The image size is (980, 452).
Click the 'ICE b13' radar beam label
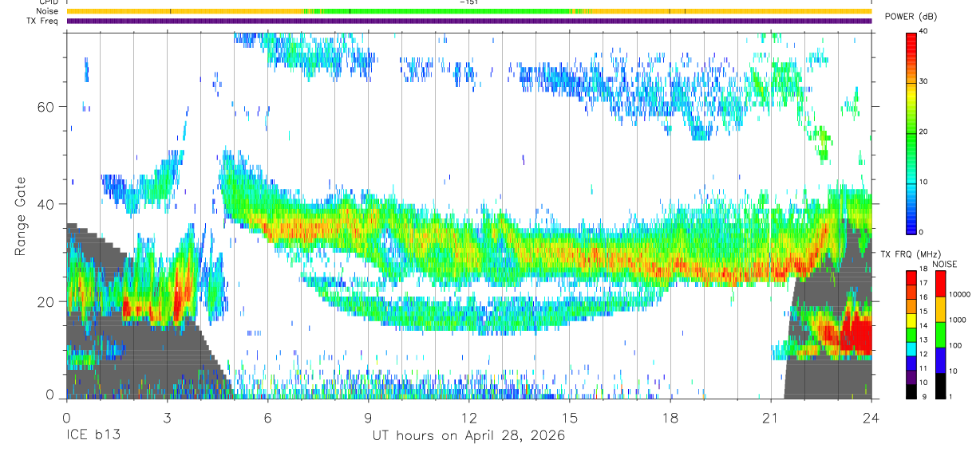(x=93, y=436)
